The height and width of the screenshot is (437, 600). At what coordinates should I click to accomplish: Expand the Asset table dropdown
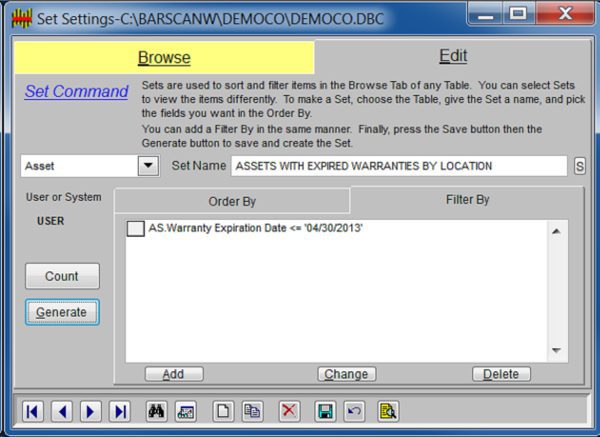[148, 166]
